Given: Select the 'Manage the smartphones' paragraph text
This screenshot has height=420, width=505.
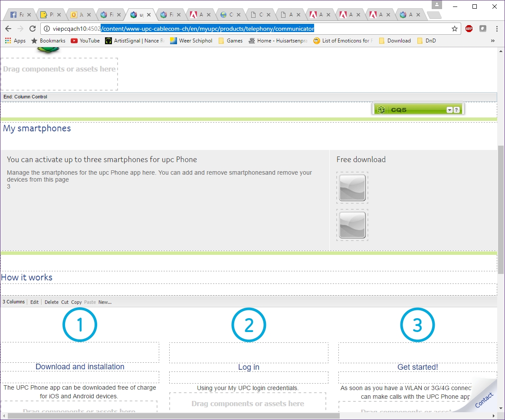Looking at the screenshot, I should (x=159, y=176).
